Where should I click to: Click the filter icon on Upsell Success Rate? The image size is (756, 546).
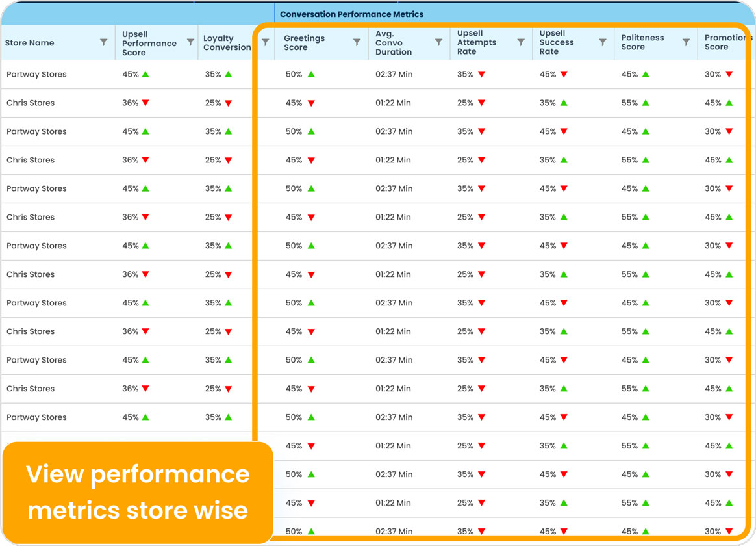(x=603, y=42)
